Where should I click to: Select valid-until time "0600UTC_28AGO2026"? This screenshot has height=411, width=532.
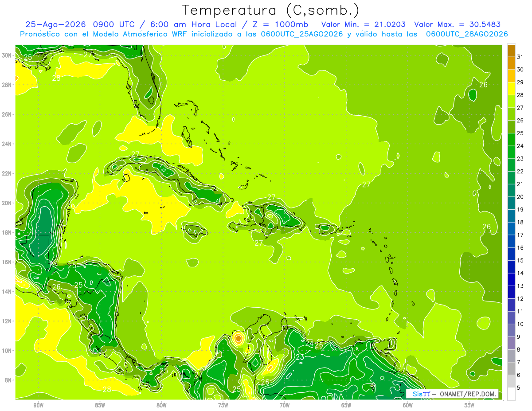(467, 34)
